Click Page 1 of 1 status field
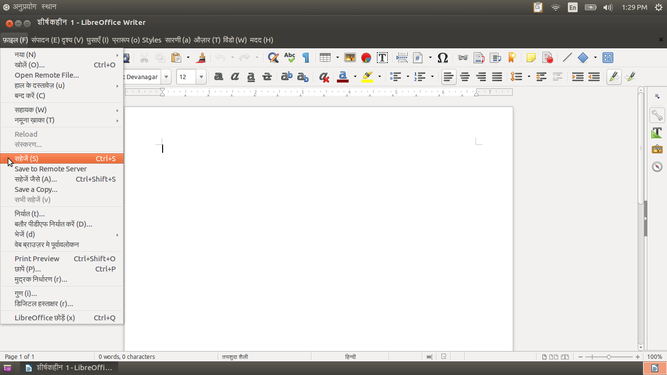 coord(20,357)
